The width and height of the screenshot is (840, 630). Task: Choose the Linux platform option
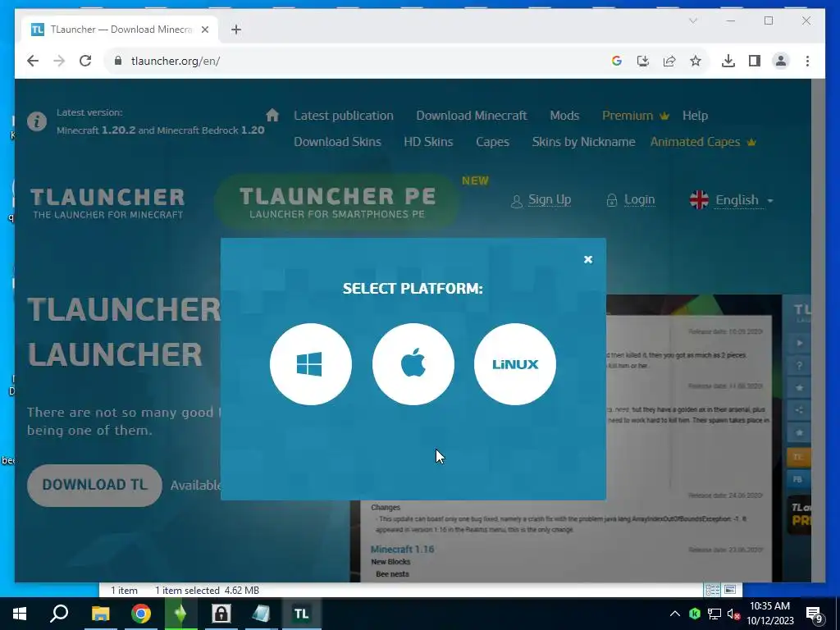point(515,364)
